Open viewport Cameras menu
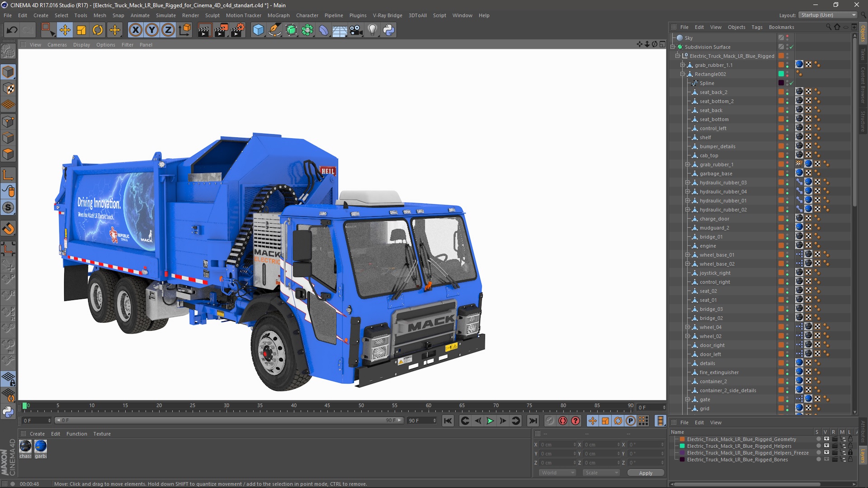 [57, 45]
